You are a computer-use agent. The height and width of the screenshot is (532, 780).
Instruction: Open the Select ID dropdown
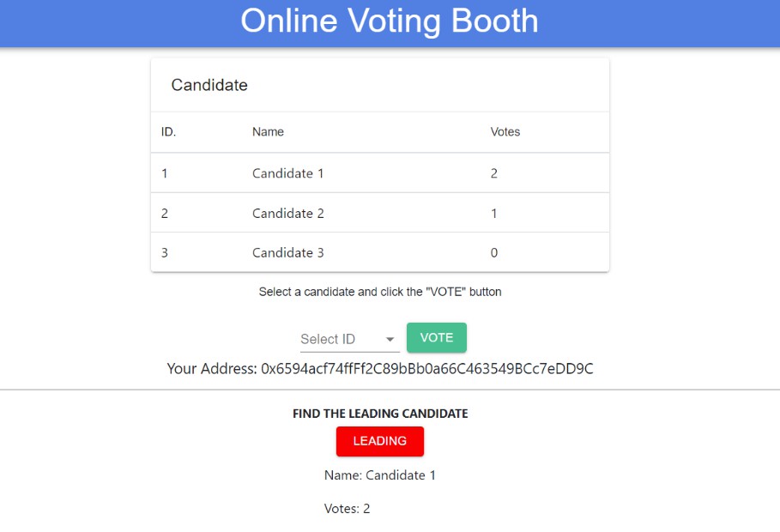pyautogui.click(x=342, y=339)
